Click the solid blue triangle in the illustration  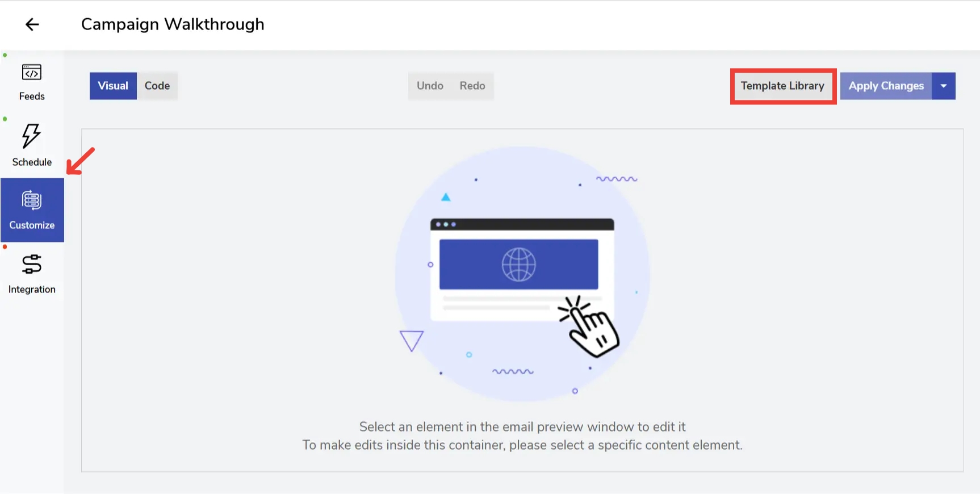(446, 197)
